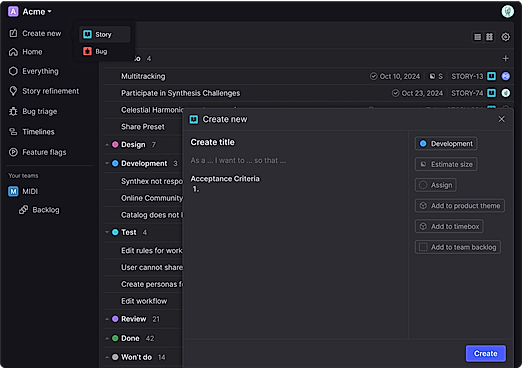Switch to board view icon

(x=489, y=37)
